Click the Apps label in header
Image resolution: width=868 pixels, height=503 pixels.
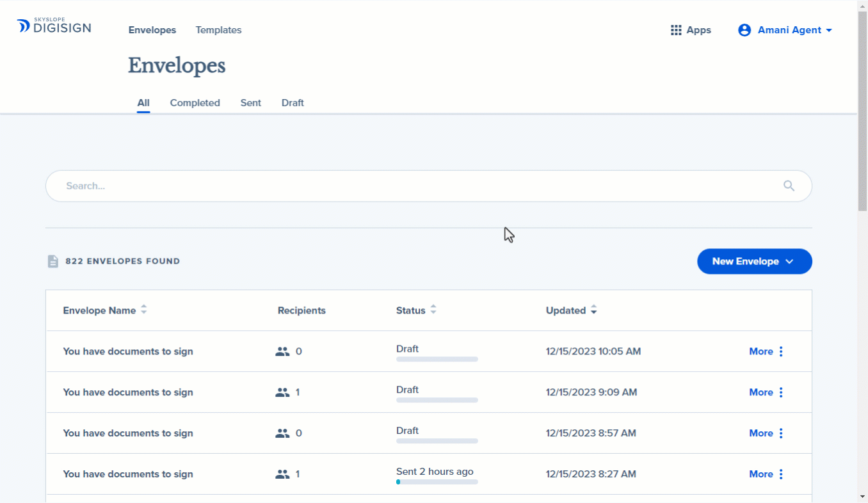[699, 30]
